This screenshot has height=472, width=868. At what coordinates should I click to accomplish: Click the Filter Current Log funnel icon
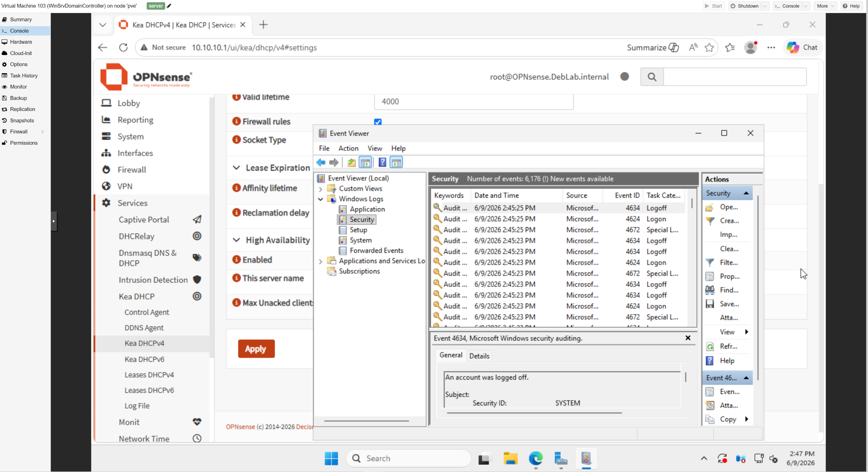[710, 262]
